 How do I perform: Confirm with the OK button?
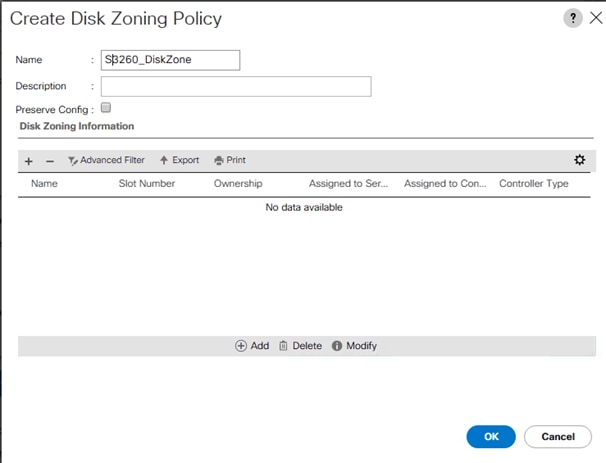pos(491,437)
